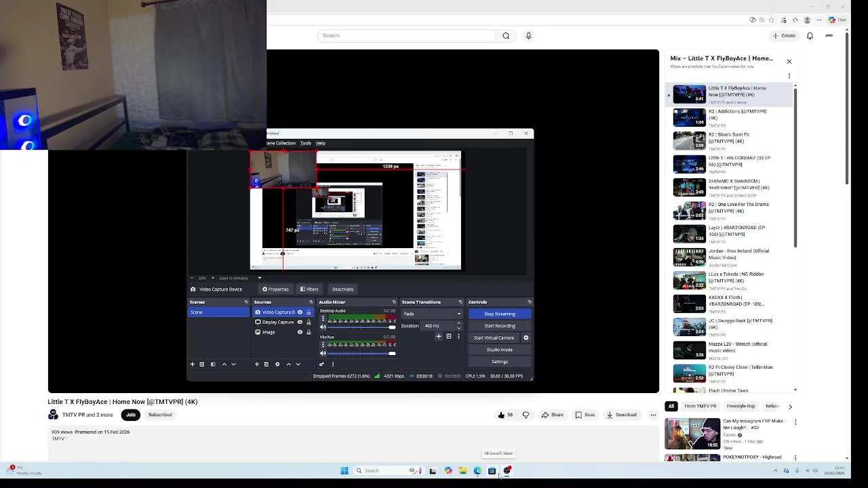Open Desktop Audio options three-dot menu
This screenshot has width=868, height=488.
pyautogui.click(x=323, y=318)
